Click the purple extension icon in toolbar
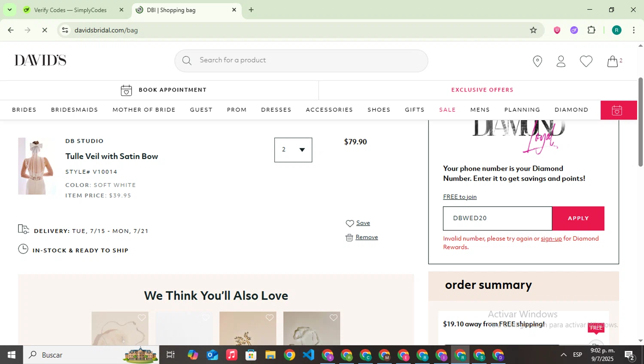Image resolution: width=644 pixels, height=364 pixels. (574, 30)
